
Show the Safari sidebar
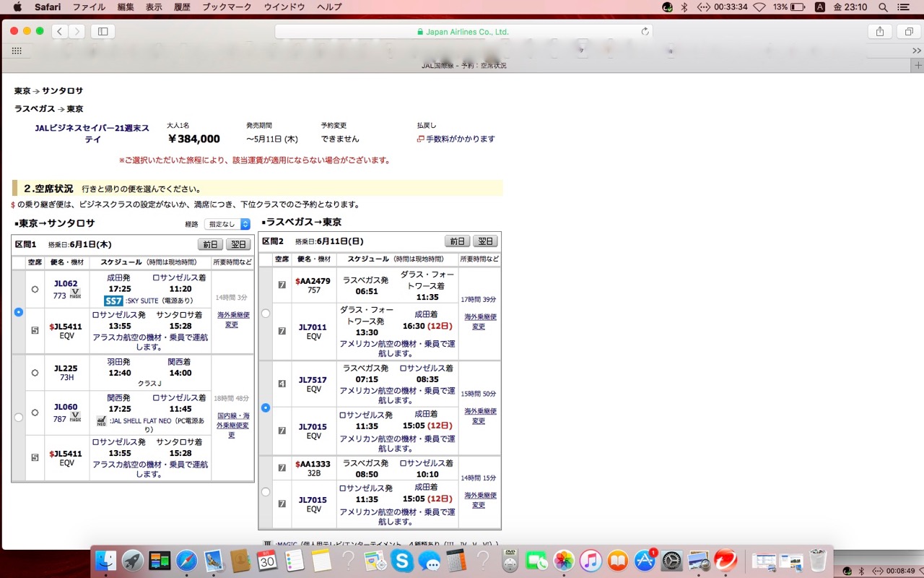[x=103, y=31]
